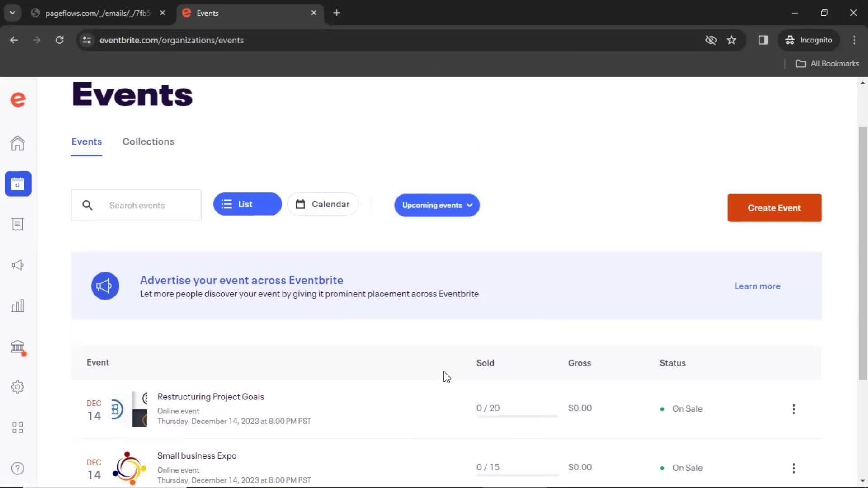
Task: Open the Finance bank sidebar icon
Action: click(x=18, y=347)
